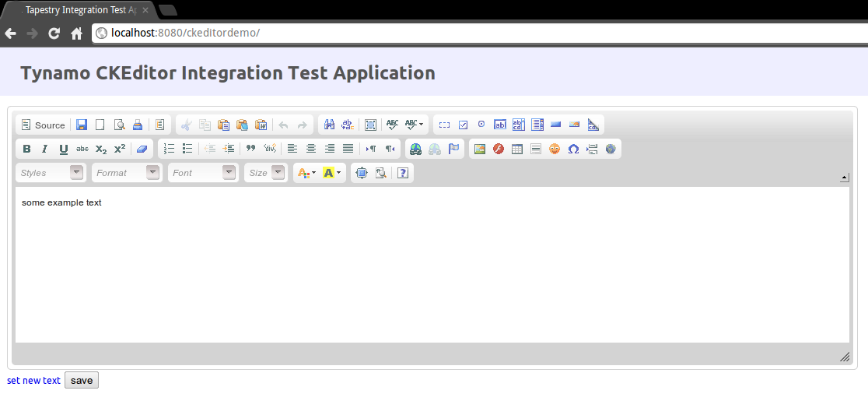Click the Select All icon
The width and height of the screenshot is (868, 394).
(370, 125)
